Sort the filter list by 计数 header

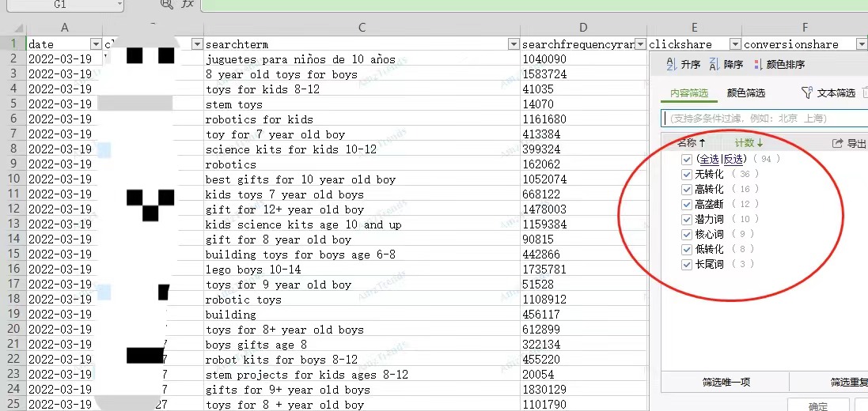(749, 143)
